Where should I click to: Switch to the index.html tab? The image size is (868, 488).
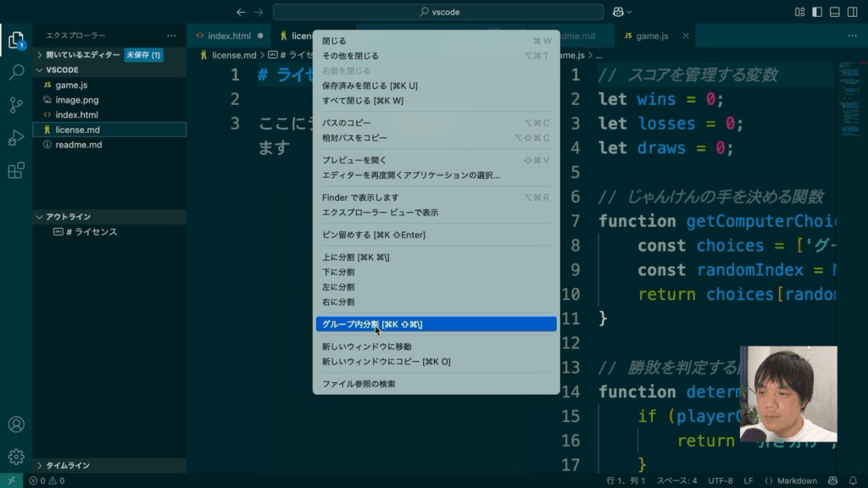pyautogui.click(x=229, y=36)
